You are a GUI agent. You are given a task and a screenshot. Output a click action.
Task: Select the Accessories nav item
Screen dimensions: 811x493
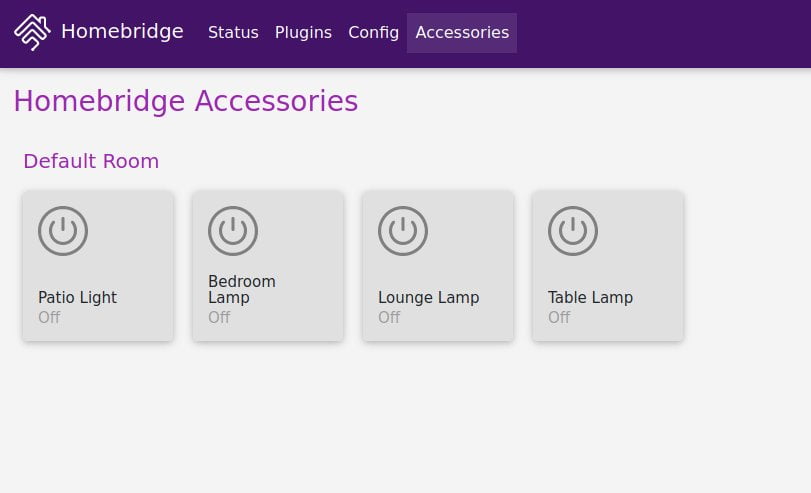462,32
